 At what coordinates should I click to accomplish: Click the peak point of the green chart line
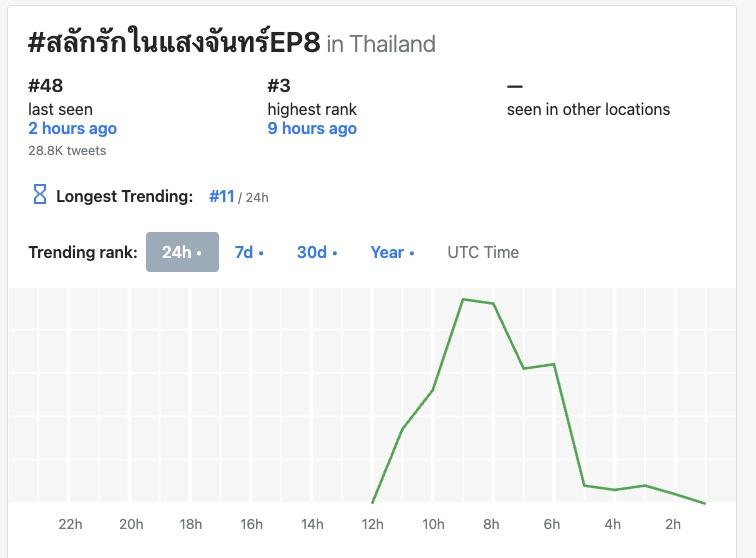click(463, 299)
